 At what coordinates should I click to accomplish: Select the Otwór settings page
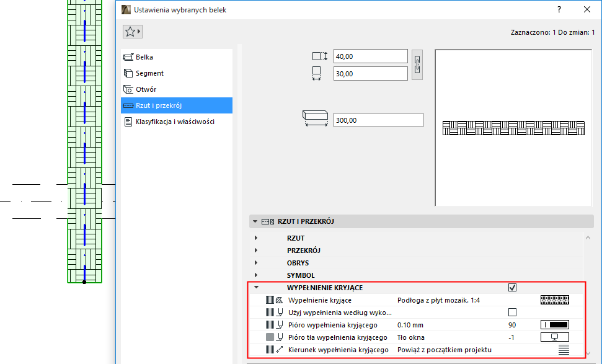click(177, 89)
